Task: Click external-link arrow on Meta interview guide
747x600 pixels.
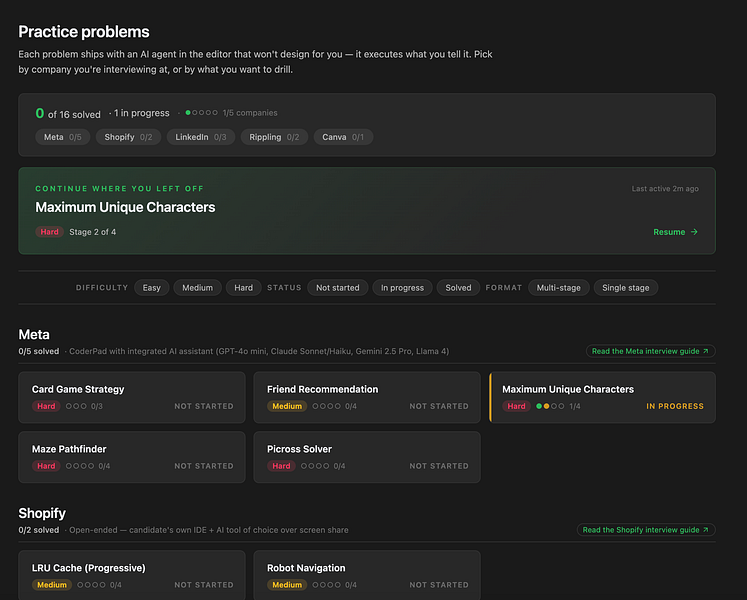Action: [x=706, y=351]
